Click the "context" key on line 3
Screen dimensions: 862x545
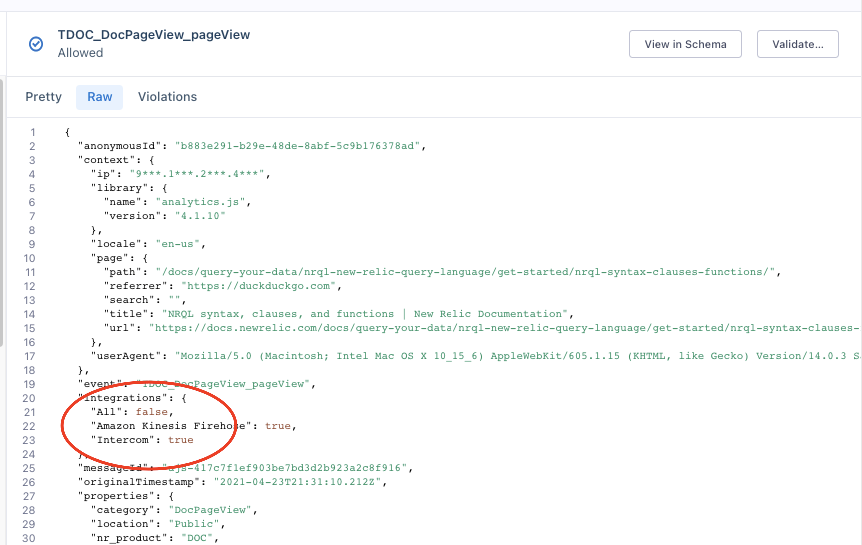107,160
